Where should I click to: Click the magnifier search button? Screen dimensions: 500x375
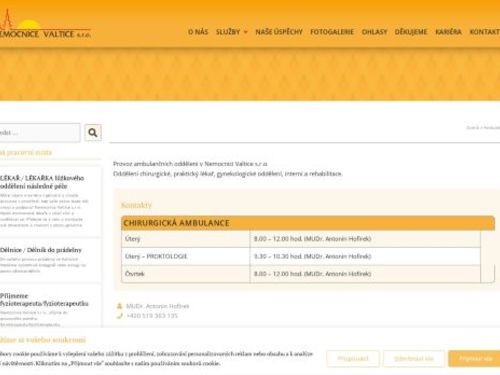click(93, 133)
